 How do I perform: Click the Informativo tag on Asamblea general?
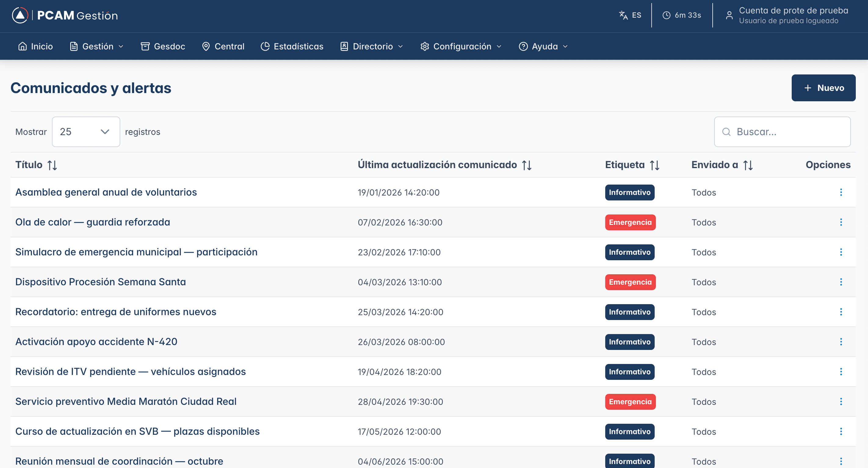pos(629,193)
